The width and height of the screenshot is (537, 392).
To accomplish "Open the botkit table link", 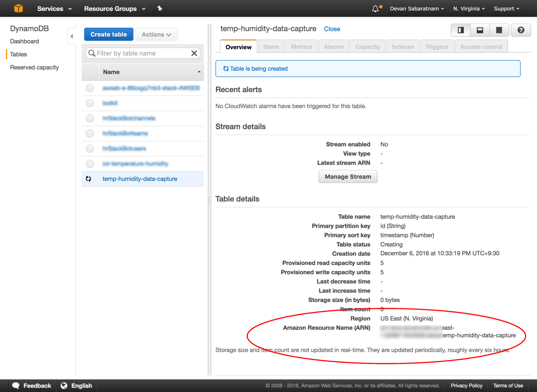I will pos(110,103).
